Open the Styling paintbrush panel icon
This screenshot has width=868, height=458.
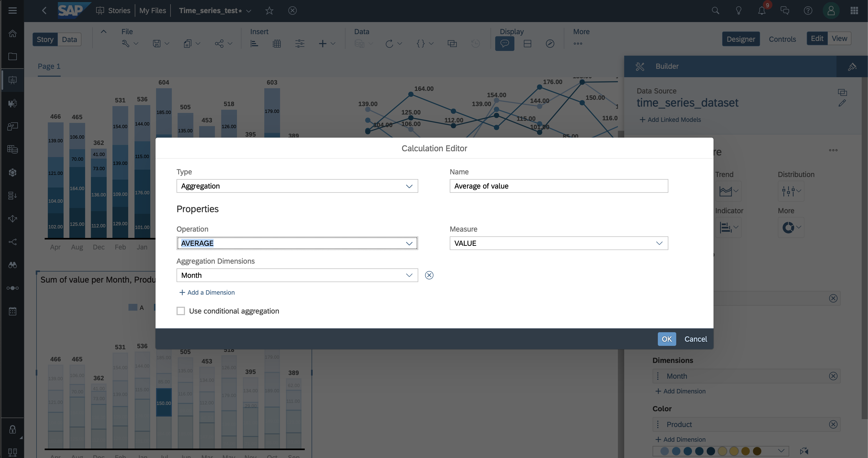[852, 66]
